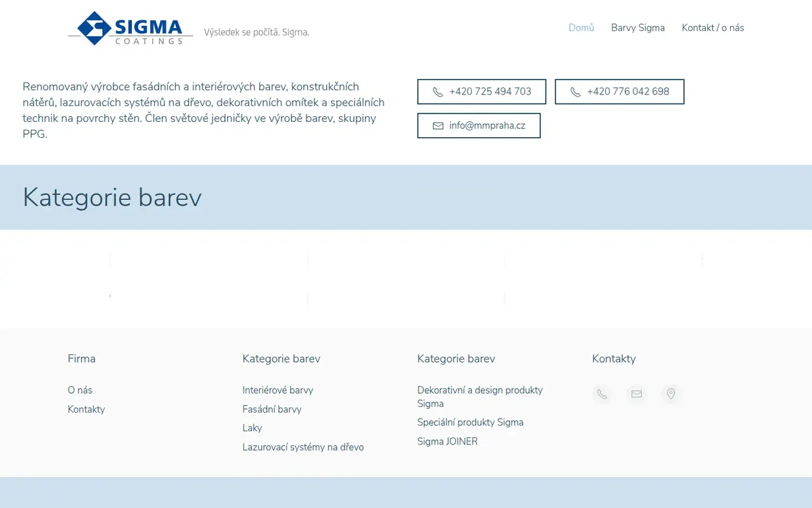The height and width of the screenshot is (508, 812).
Task: Open Lazurovací systémy na dřevo link
Action: (303, 447)
